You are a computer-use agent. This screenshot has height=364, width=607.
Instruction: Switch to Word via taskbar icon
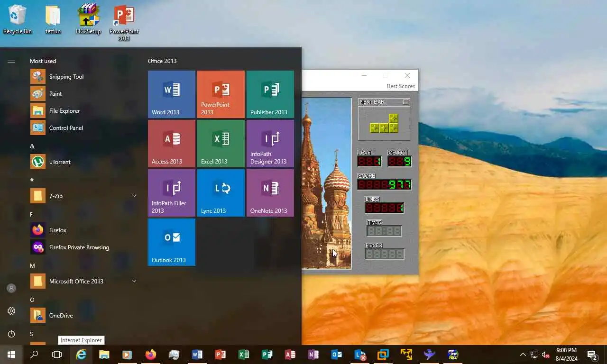[197, 355]
